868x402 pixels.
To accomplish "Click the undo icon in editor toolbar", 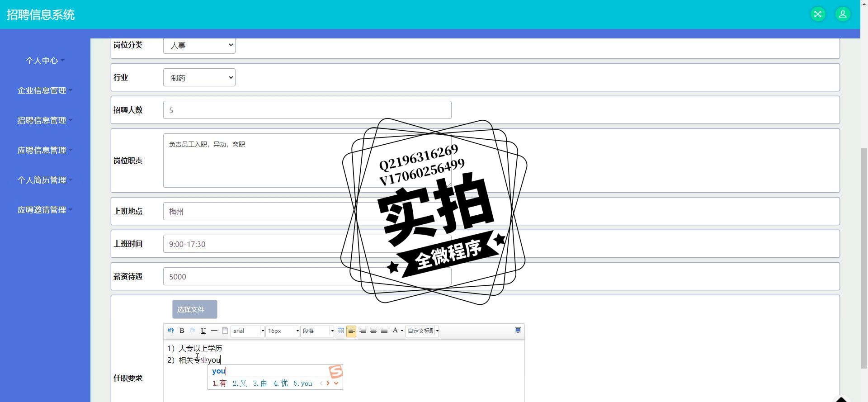I will coord(171,331).
